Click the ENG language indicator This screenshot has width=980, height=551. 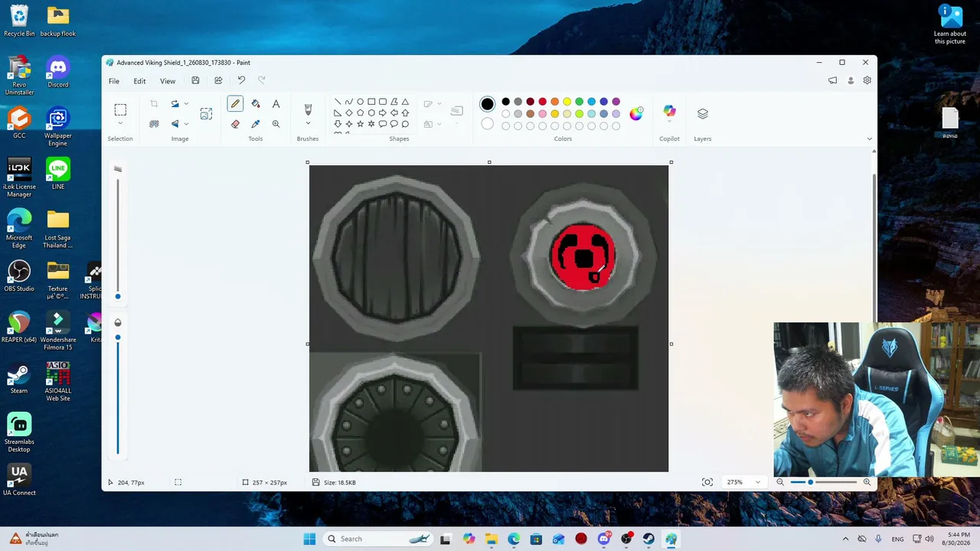[897, 539]
